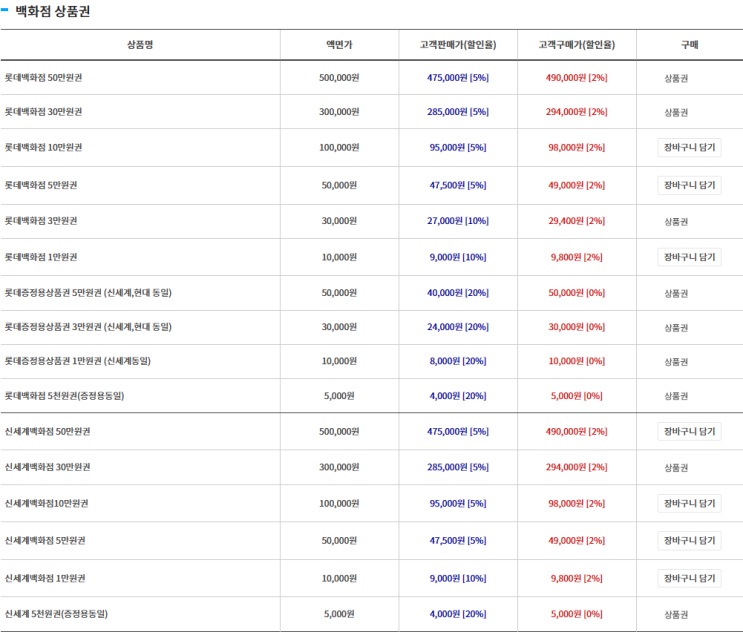
Task: Click sale price 95,000원 [5%] for 롯데백화점 10만원권
Action: (x=458, y=147)
